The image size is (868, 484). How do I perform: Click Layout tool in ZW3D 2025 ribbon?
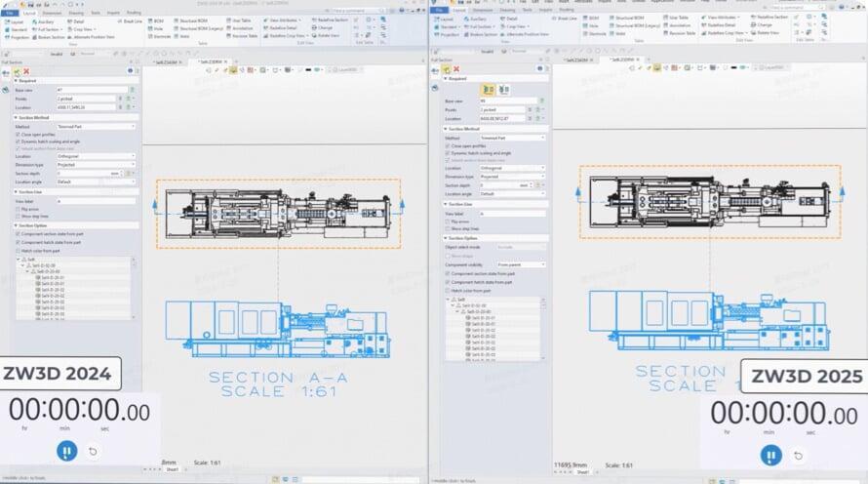point(444,19)
